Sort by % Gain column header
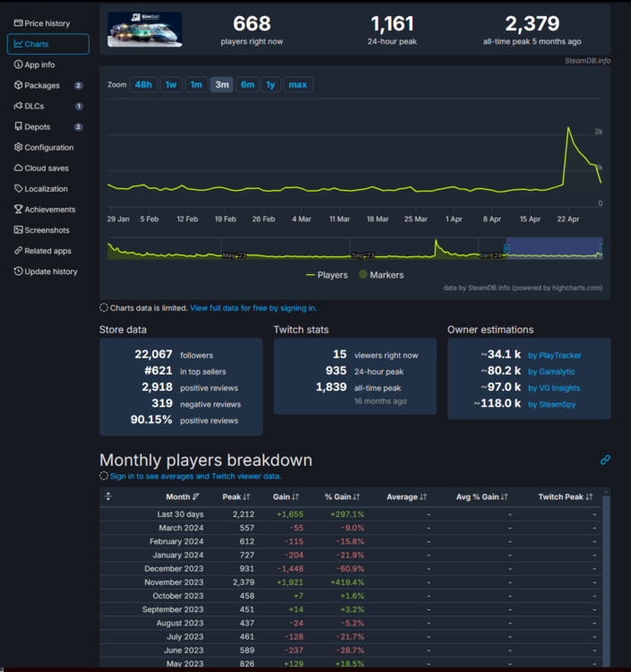 [342, 496]
